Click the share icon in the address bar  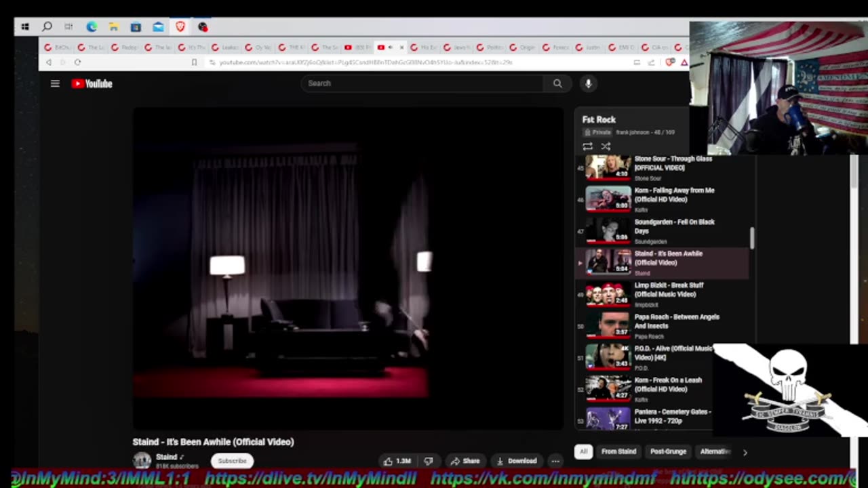pyautogui.click(x=651, y=62)
